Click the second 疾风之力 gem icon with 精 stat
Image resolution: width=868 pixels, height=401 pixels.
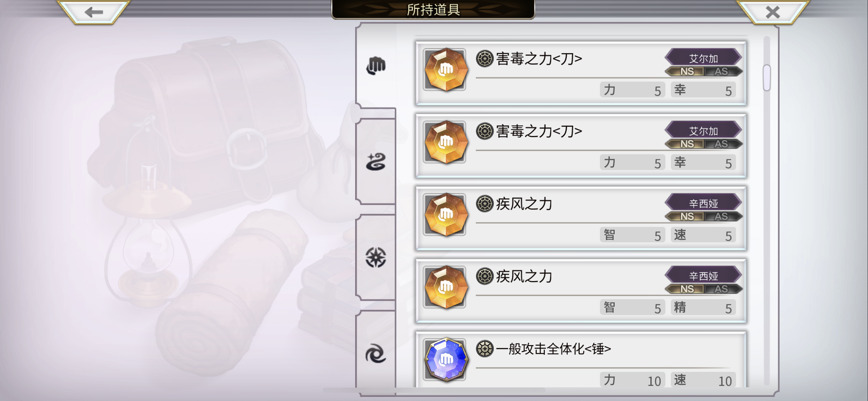(445, 287)
